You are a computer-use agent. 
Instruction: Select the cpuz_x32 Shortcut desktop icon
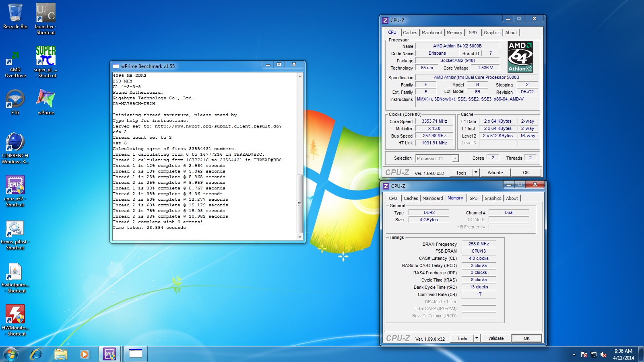[x=15, y=191]
